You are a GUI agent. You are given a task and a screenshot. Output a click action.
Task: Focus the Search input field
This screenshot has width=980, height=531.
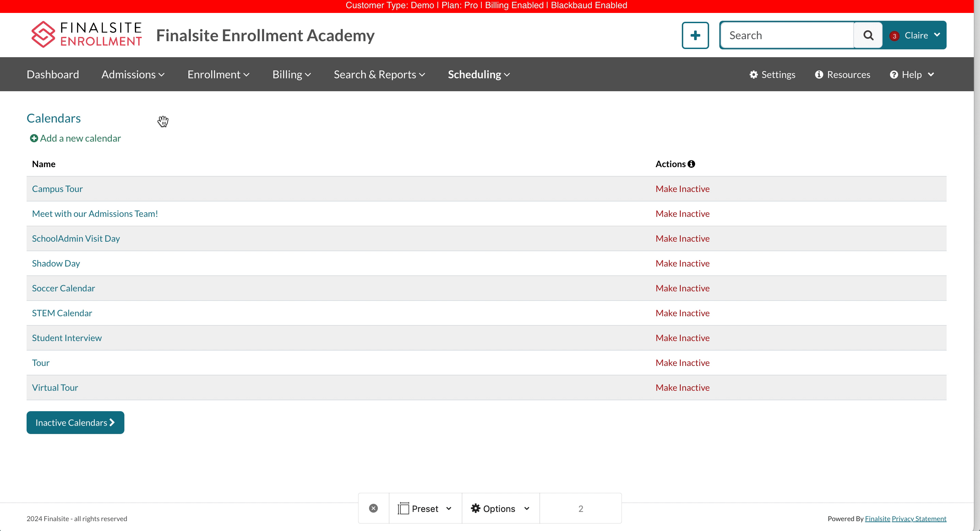click(786, 35)
